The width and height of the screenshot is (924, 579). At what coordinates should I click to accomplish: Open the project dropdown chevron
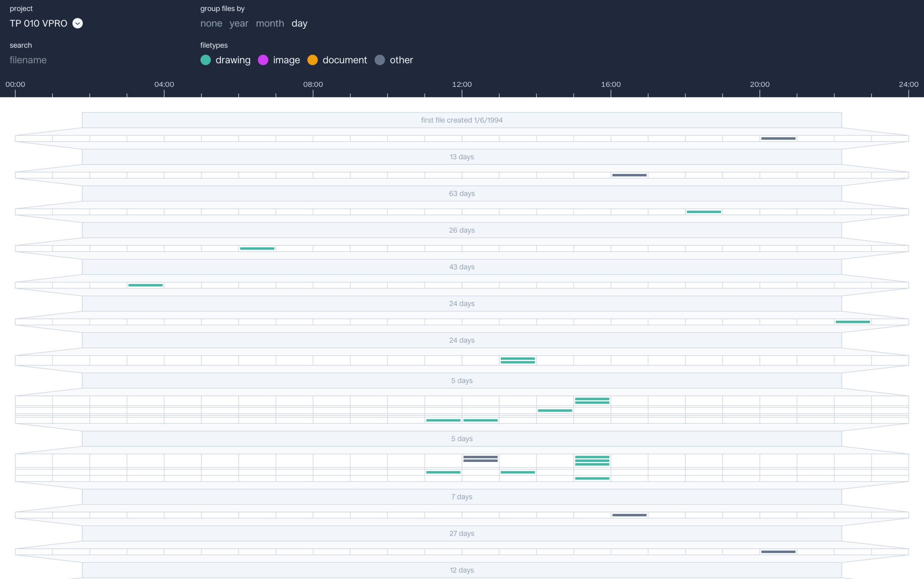pos(77,23)
